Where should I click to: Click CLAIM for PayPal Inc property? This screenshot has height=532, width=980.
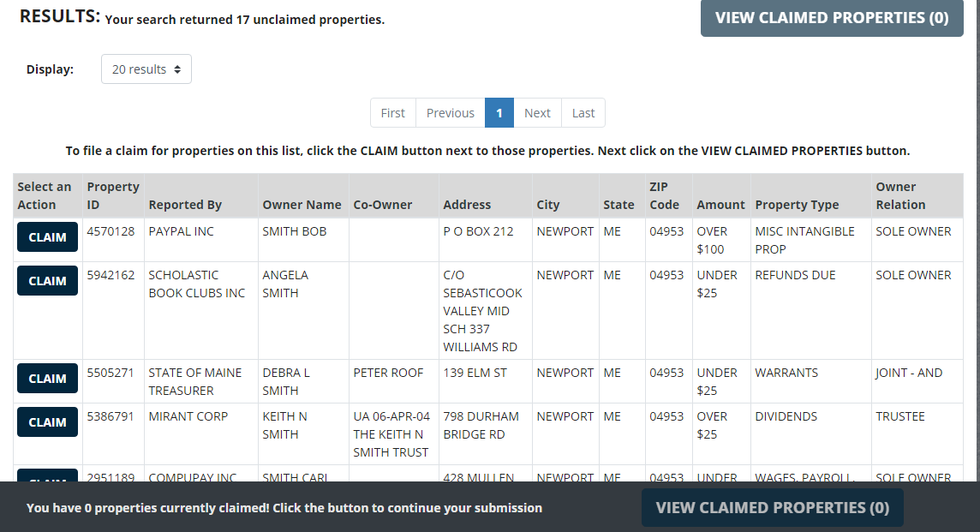pyautogui.click(x=47, y=237)
